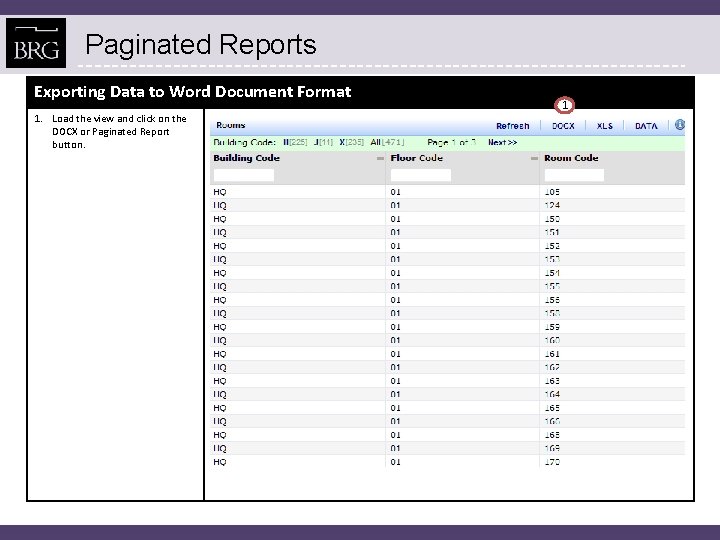Click floor 01 in the room 124 row
The image size is (720, 540).
pos(395,205)
